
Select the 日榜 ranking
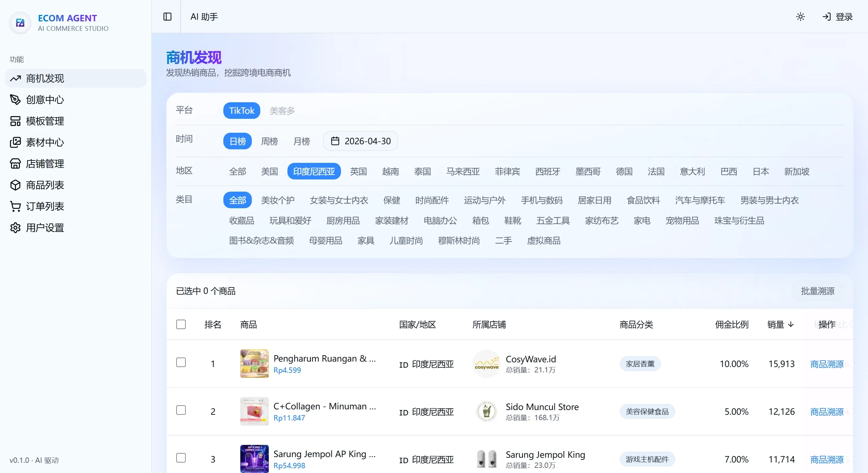238,141
